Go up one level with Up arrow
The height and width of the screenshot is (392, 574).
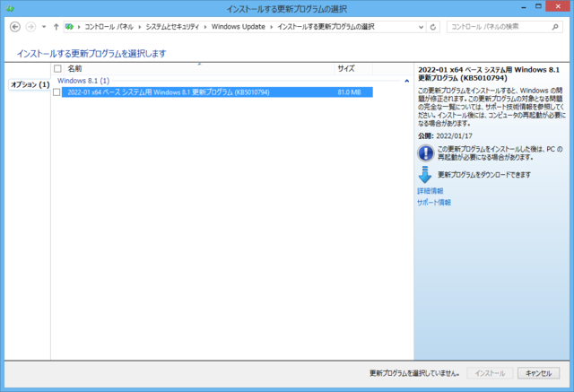[56, 27]
